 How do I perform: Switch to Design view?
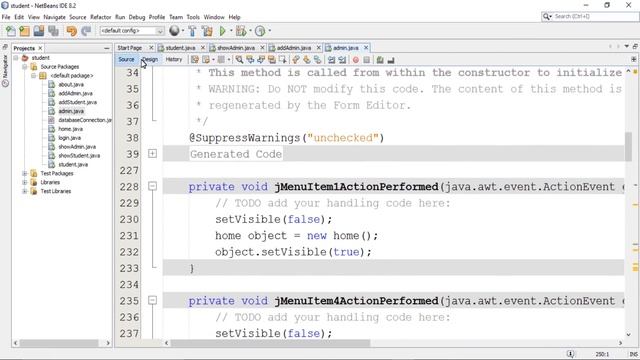pyautogui.click(x=150, y=60)
